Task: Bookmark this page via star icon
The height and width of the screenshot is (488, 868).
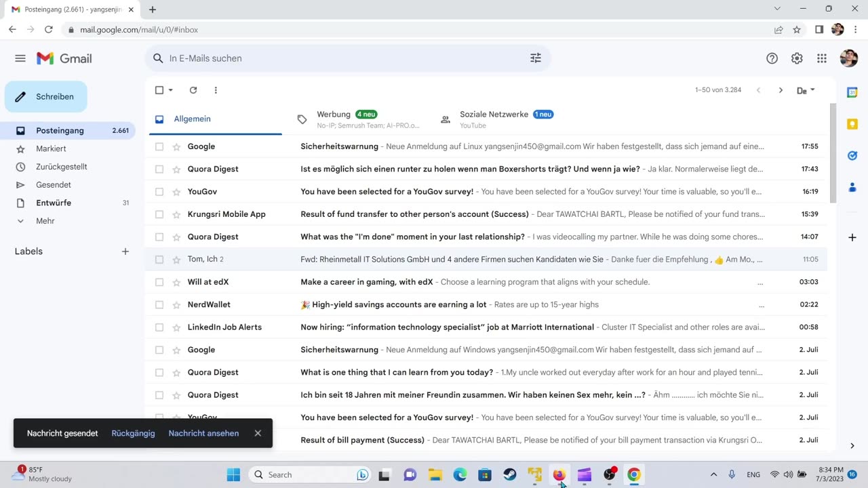Action: [797, 30]
